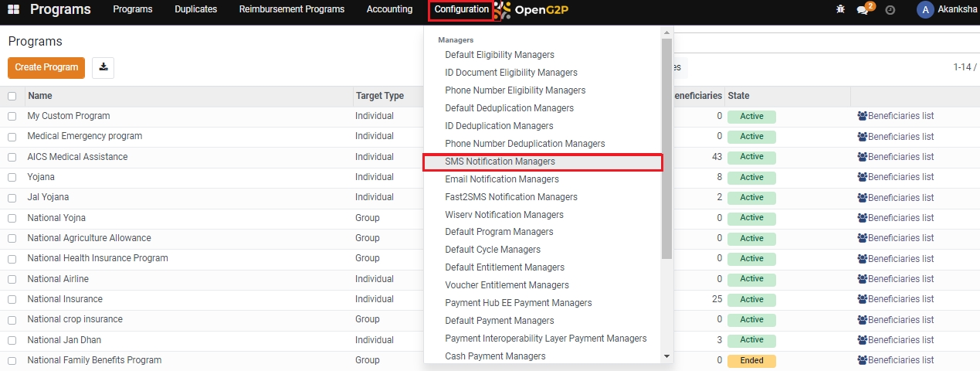Click Akanksha user avatar icon
Viewport: 980px width, 371px height.
point(924,9)
